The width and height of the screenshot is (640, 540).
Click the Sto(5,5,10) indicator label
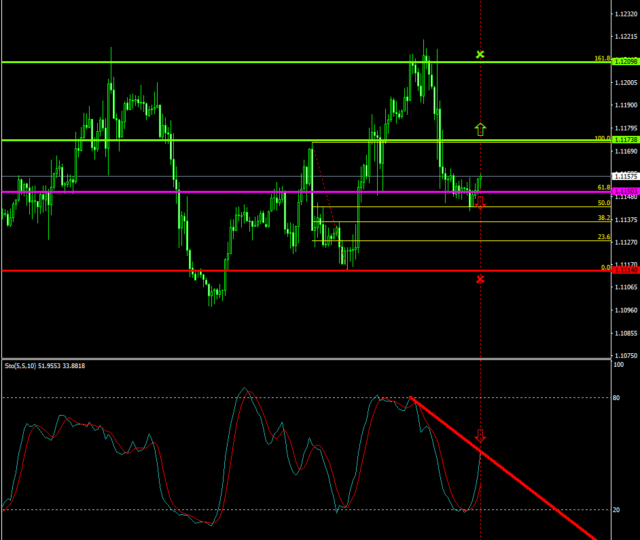tap(45, 366)
